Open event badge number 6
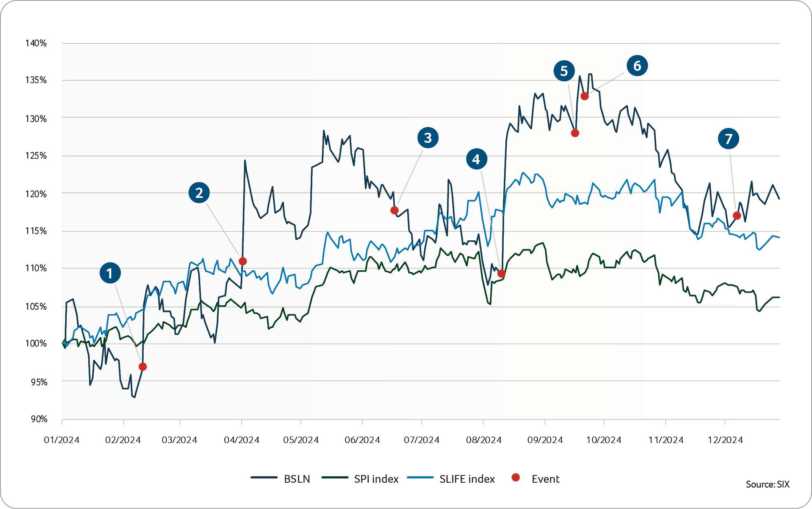The width and height of the screenshot is (812, 509). (x=637, y=66)
